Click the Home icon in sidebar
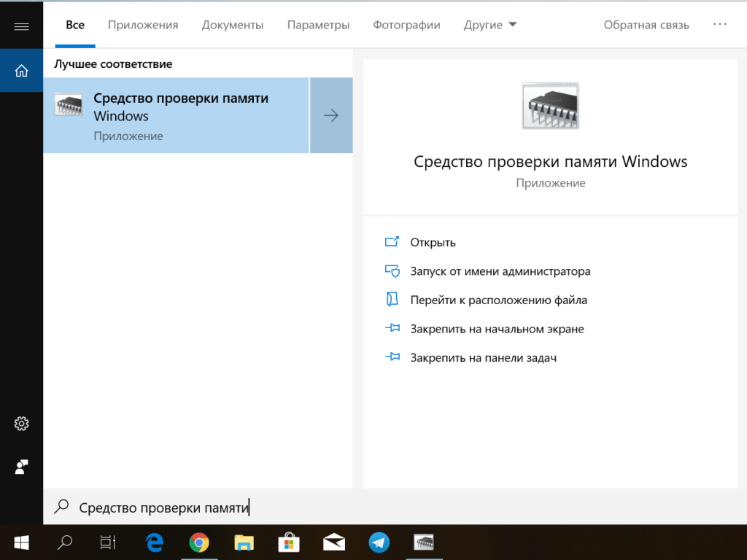Image resolution: width=747 pixels, height=560 pixels. tap(21, 71)
